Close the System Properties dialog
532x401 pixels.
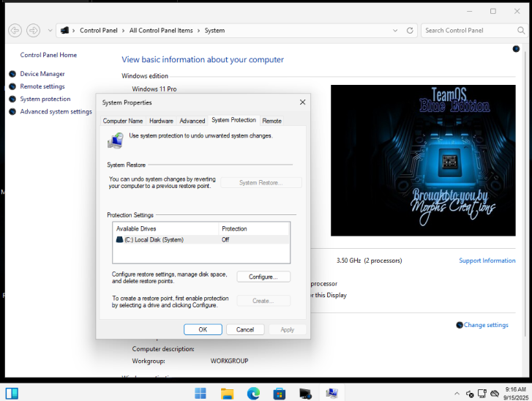coord(303,102)
